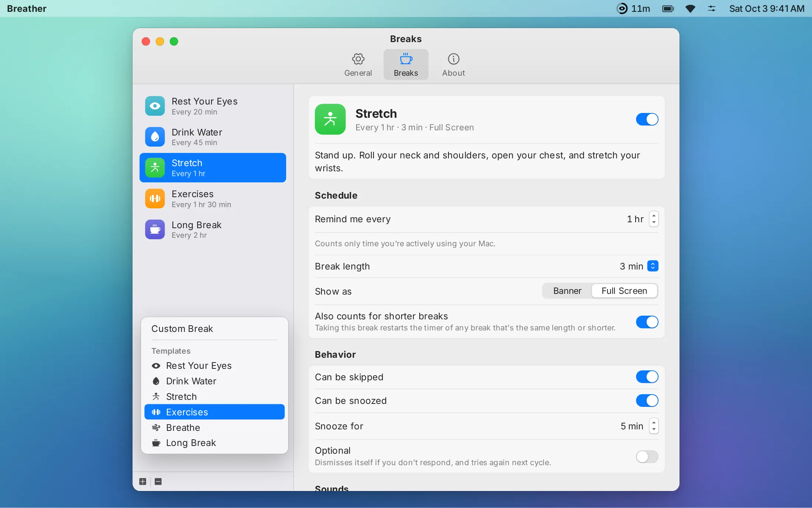This screenshot has width=812, height=508.
Task: Open Control Center in menu bar
Action: point(712,8)
